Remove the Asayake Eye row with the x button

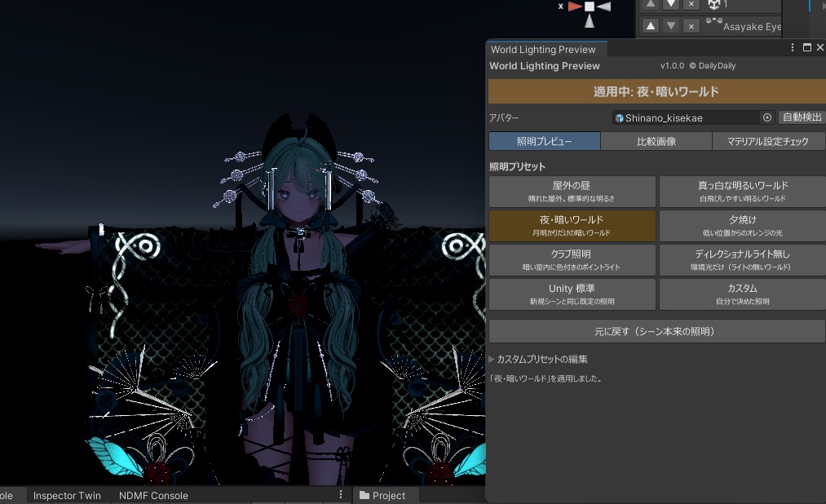click(691, 26)
